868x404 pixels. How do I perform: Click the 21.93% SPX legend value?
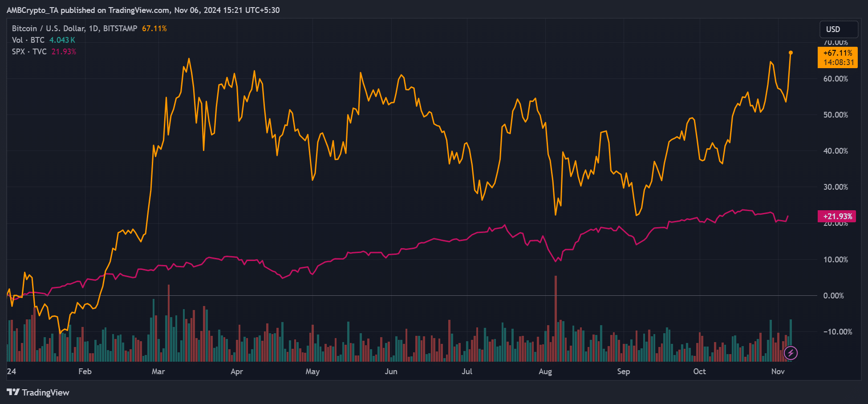pyautogui.click(x=64, y=52)
